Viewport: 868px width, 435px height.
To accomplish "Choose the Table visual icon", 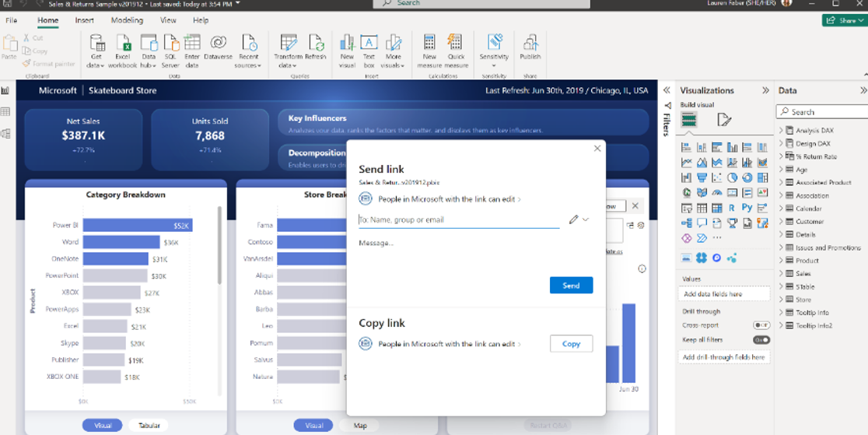I will click(x=702, y=209).
